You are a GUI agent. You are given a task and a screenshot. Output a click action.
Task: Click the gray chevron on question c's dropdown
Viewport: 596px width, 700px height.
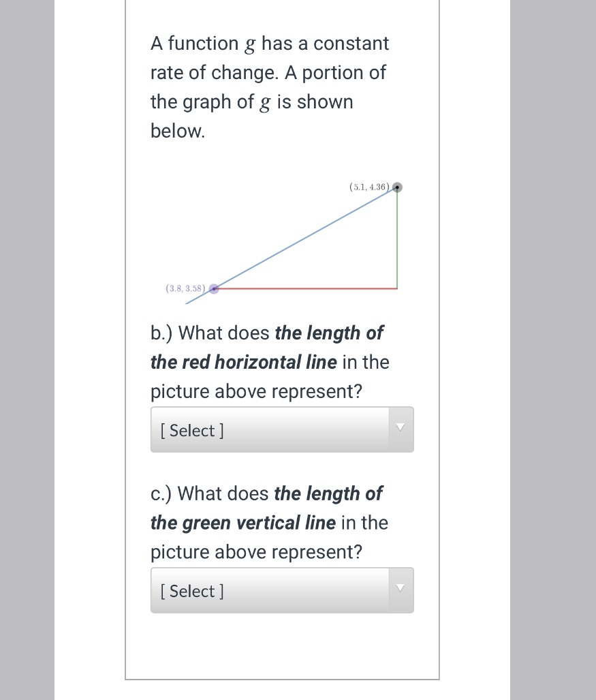400,588
